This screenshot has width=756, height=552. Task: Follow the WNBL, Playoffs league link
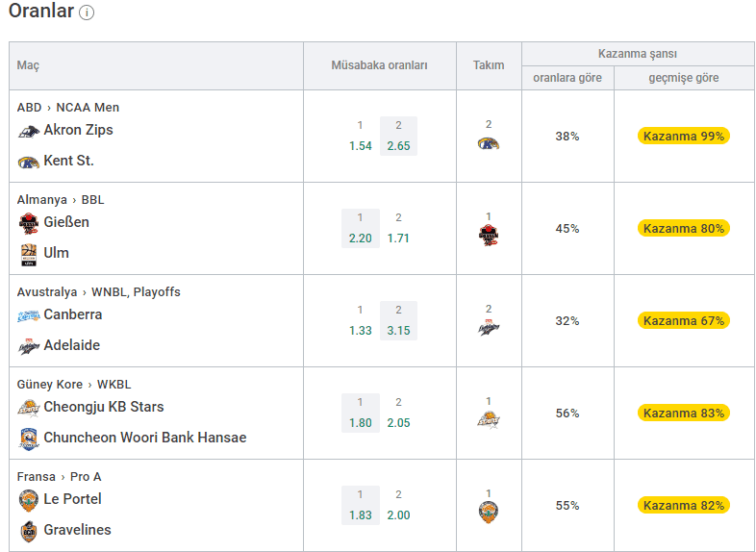(x=136, y=292)
